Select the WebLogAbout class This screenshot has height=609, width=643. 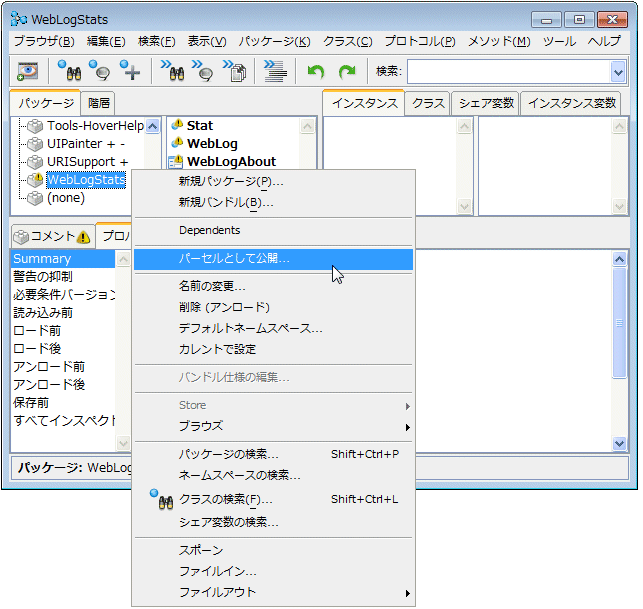(231, 162)
